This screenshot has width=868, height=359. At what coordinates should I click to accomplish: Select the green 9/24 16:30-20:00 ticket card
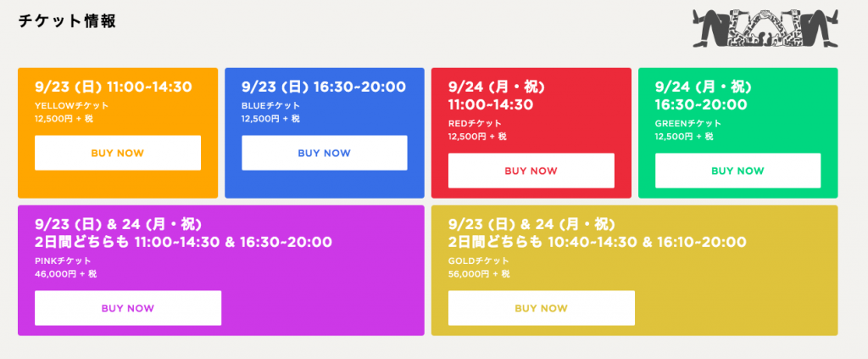point(738,133)
